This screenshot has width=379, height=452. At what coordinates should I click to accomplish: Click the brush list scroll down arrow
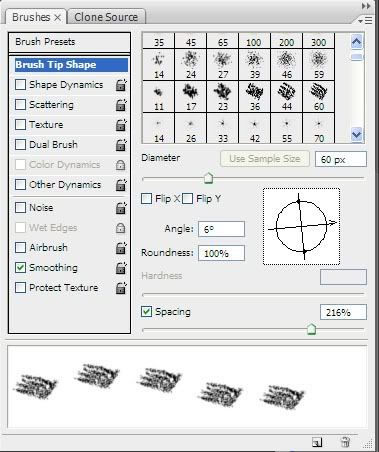tap(357, 135)
